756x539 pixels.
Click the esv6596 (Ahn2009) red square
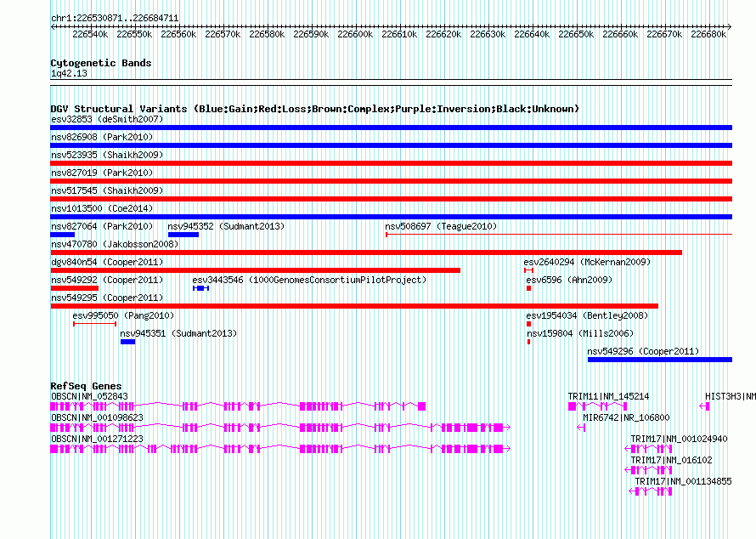[529, 288]
